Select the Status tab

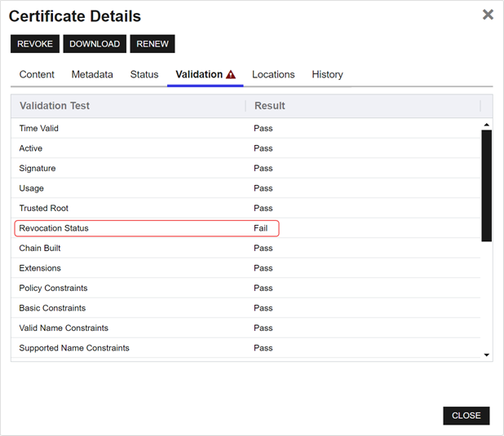(x=144, y=75)
